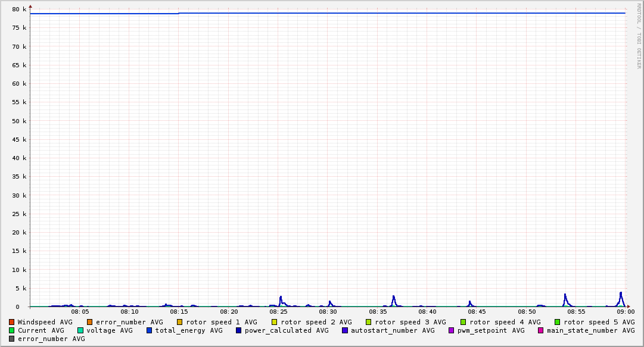Screen dimensions: 644x347
Task: Click the pink main_state_number AVG swatch
Action: point(541,330)
